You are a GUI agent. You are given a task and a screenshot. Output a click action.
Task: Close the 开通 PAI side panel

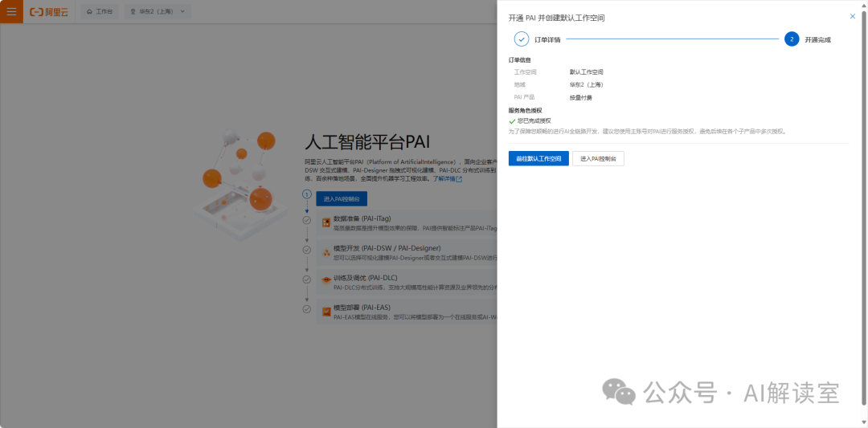(x=853, y=17)
